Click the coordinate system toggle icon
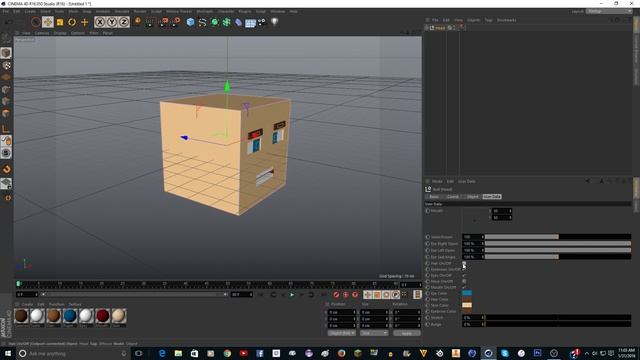640x360 pixels. click(x=138, y=21)
